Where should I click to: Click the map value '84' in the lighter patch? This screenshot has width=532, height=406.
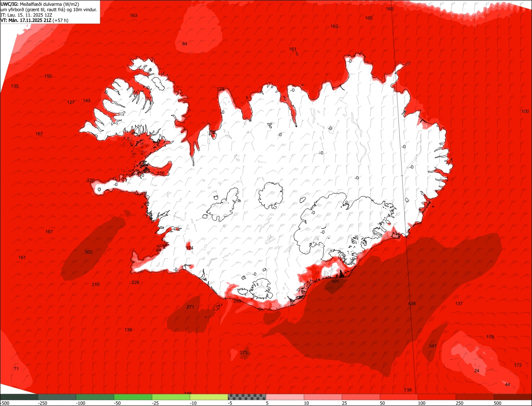click(185, 44)
